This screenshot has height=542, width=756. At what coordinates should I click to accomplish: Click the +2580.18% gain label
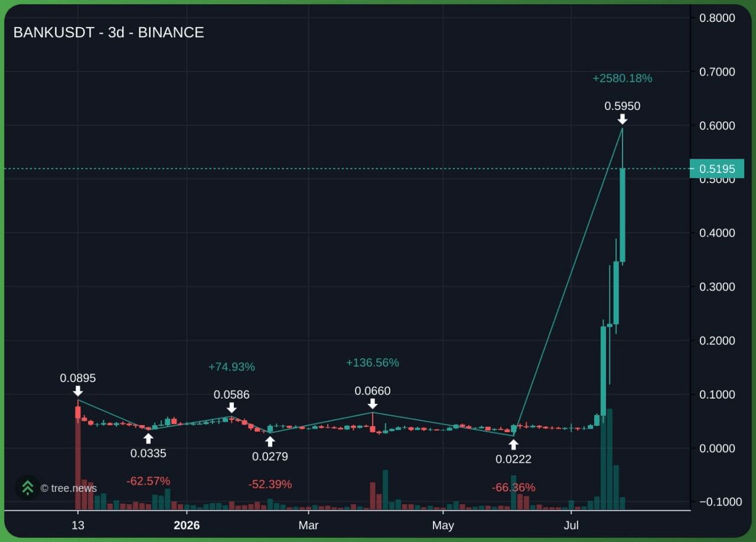pyautogui.click(x=623, y=78)
